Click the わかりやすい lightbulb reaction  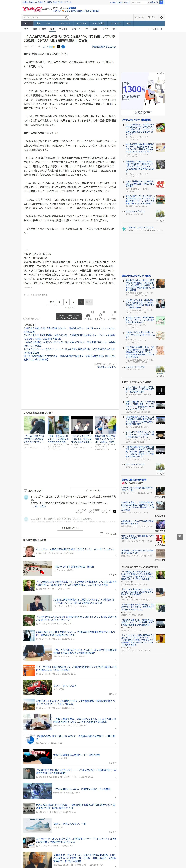tap(100, 316)
